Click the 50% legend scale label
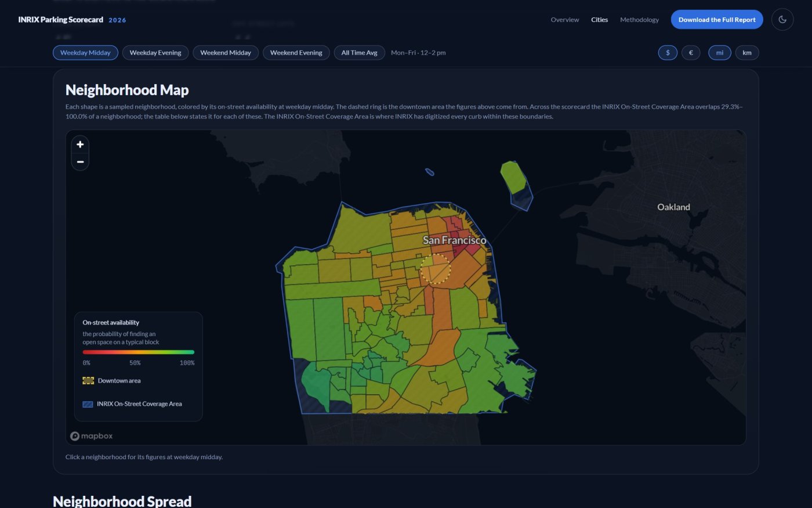 tap(135, 363)
